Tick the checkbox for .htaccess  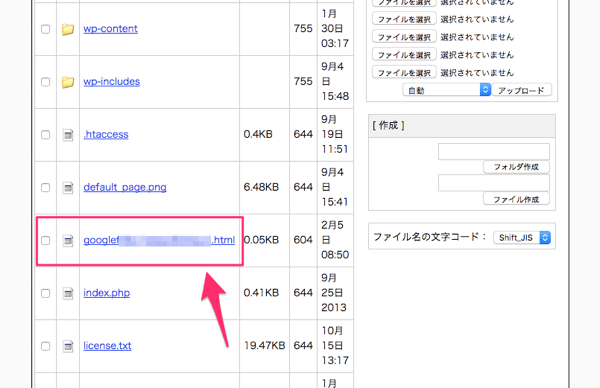[x=46, y=135]
